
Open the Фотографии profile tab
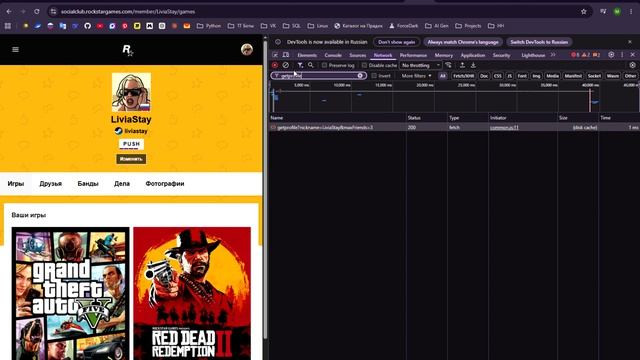165,184
